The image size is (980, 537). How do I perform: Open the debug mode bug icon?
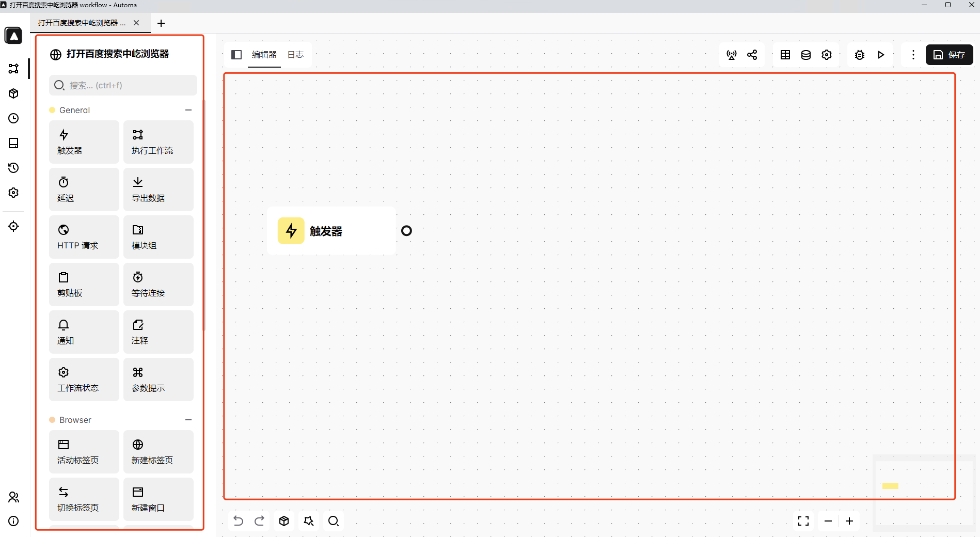coord(859,55)
